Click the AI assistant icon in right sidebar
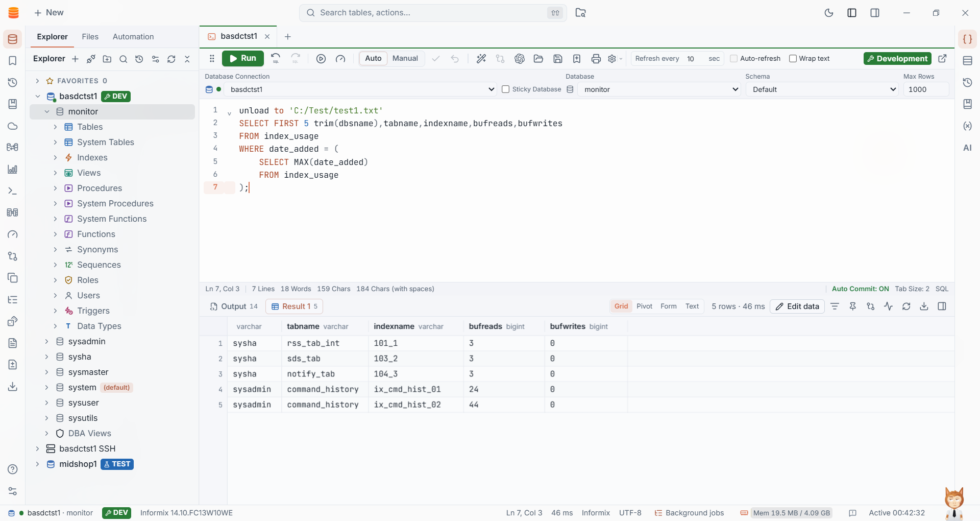The image size is (980, 521). coord(967,148)
